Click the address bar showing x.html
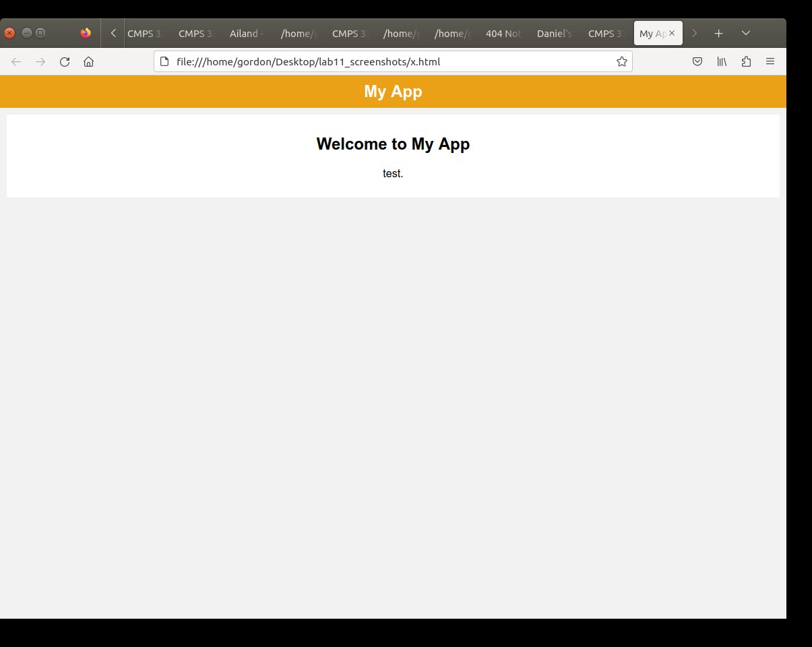The width and height of the screenshot is (812, 647). [x=391, y=62]
